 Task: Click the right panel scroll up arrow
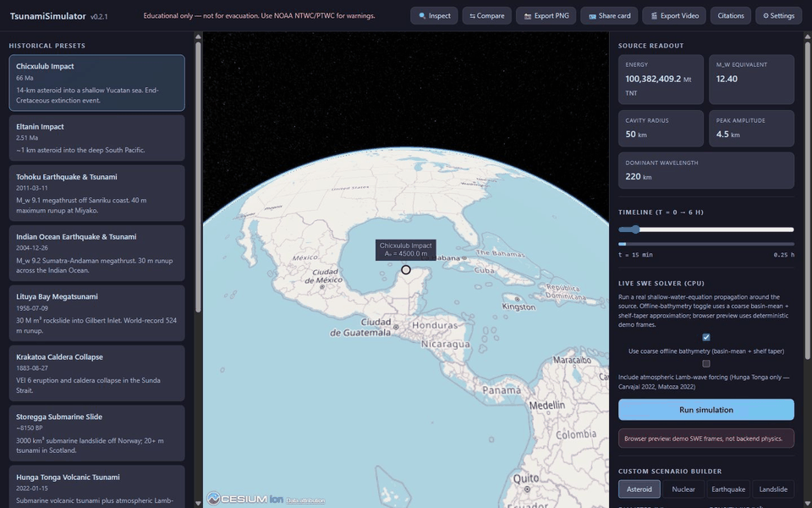[807, 36]
